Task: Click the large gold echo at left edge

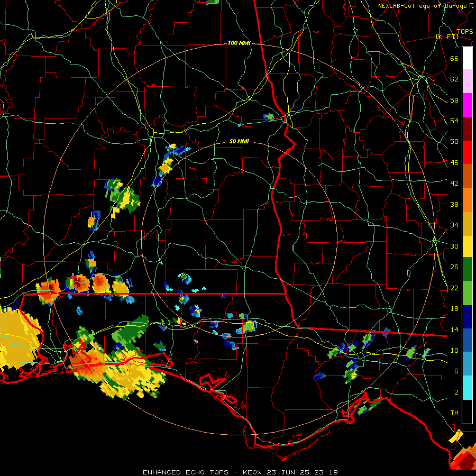Action: click(20, 338)
